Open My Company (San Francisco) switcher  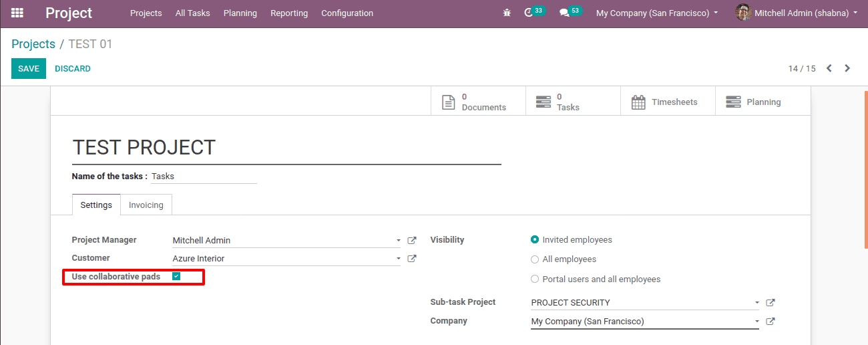point(657,13)
